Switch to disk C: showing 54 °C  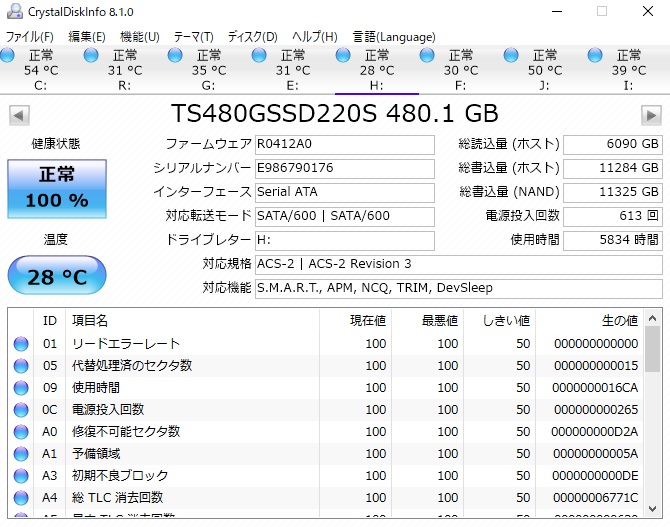(x=41, y=70)
